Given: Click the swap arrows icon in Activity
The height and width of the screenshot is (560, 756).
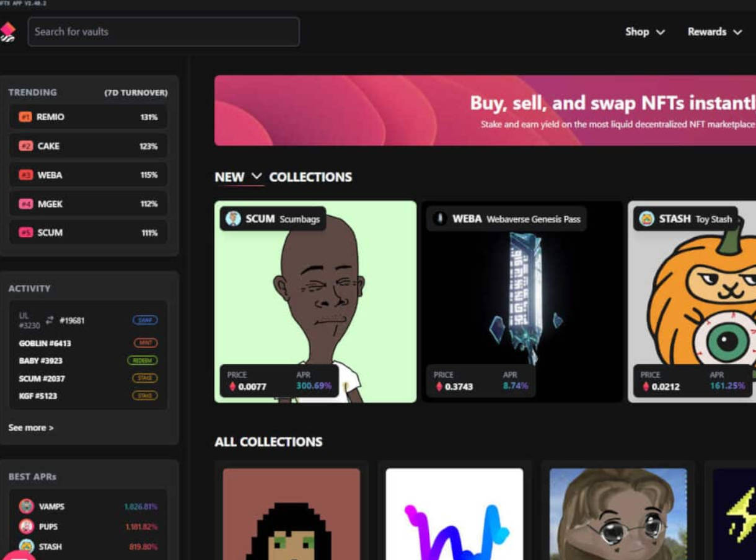Looking at the screenshot, I should (x=50, y=320).
